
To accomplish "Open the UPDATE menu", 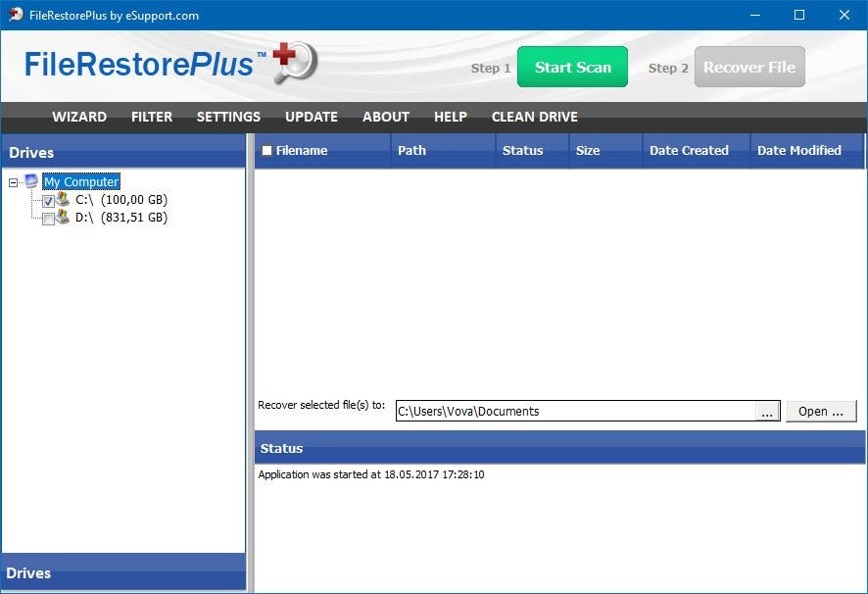I will [x=312, y=117].
